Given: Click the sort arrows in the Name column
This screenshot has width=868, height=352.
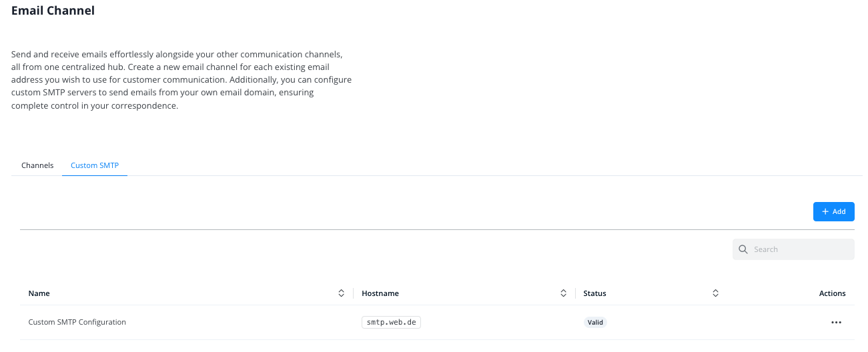Looking at the screenshot, I should (x=341, y=293).
